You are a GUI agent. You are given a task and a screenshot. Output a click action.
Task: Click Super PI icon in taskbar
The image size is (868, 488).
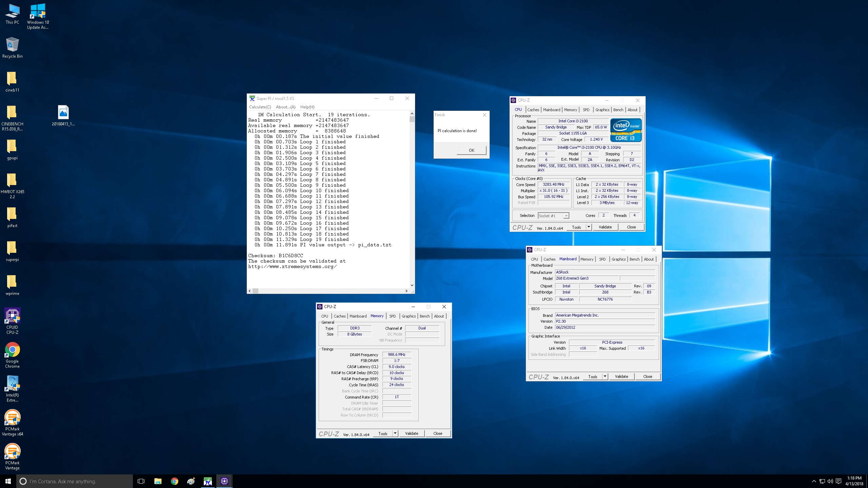[x=208, y=481]
